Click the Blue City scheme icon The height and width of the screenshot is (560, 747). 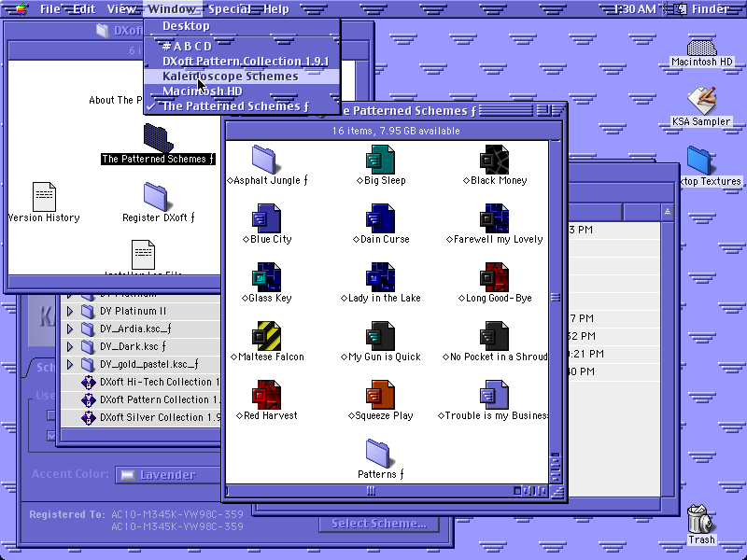[266, 218]
